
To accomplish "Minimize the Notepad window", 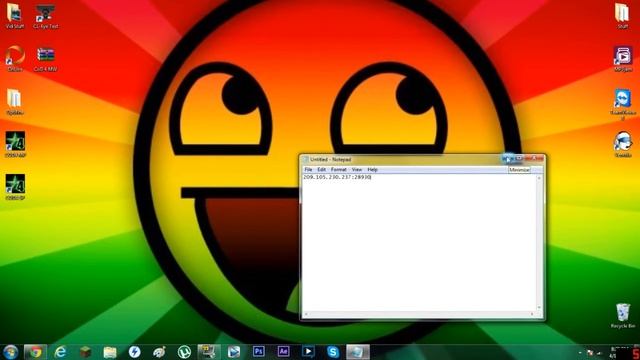I will point(508,158).
